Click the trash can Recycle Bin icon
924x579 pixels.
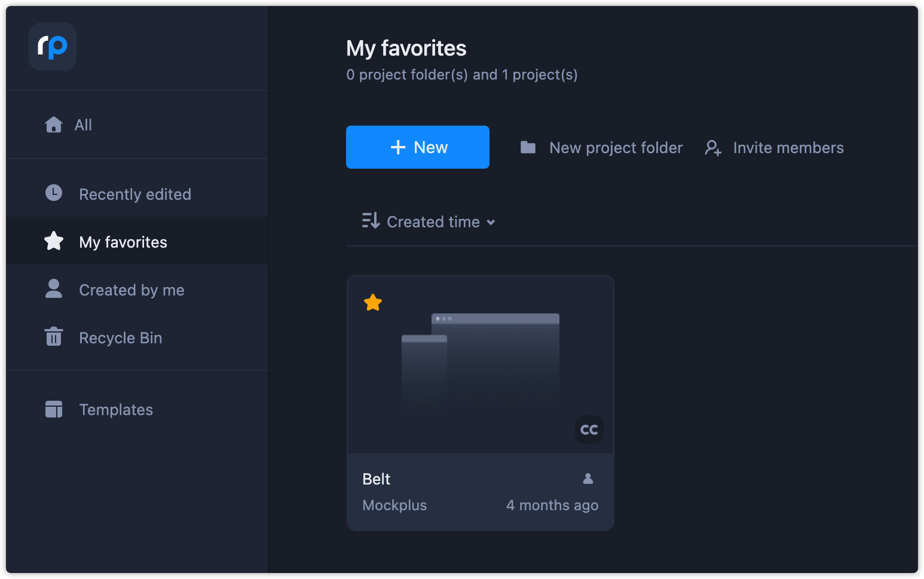tap(54, 337)
